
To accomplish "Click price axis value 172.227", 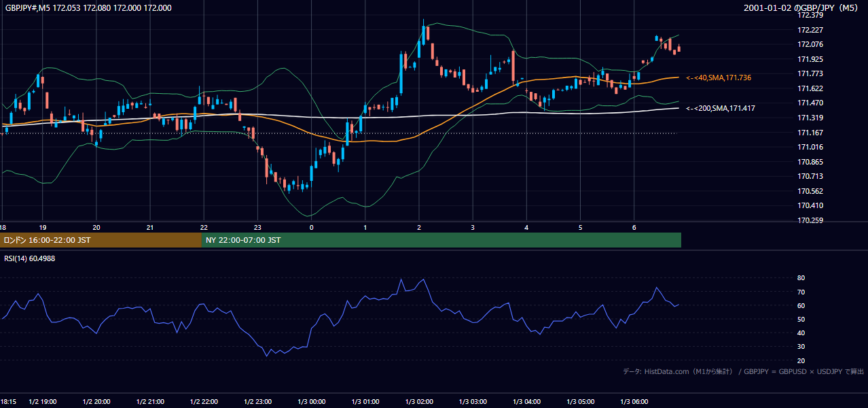I will pyautogui.click(x=810, y=30).
